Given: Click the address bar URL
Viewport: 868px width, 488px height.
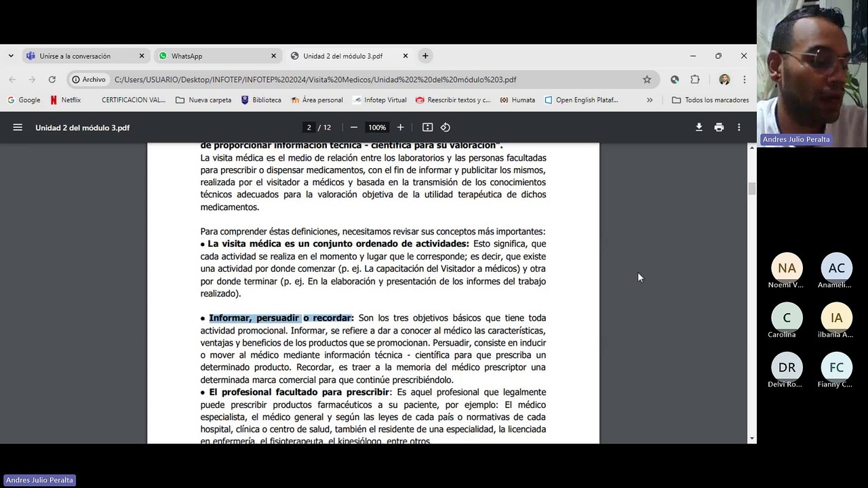Looking at the screenshot, I should pyautogui.click(x=315, y=79).
